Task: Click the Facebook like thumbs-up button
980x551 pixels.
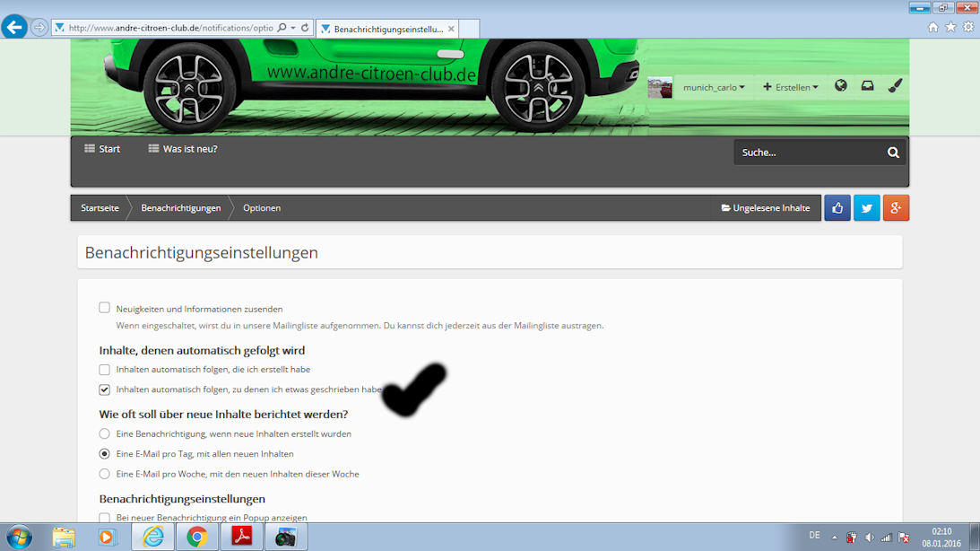Action: [837, 207]
